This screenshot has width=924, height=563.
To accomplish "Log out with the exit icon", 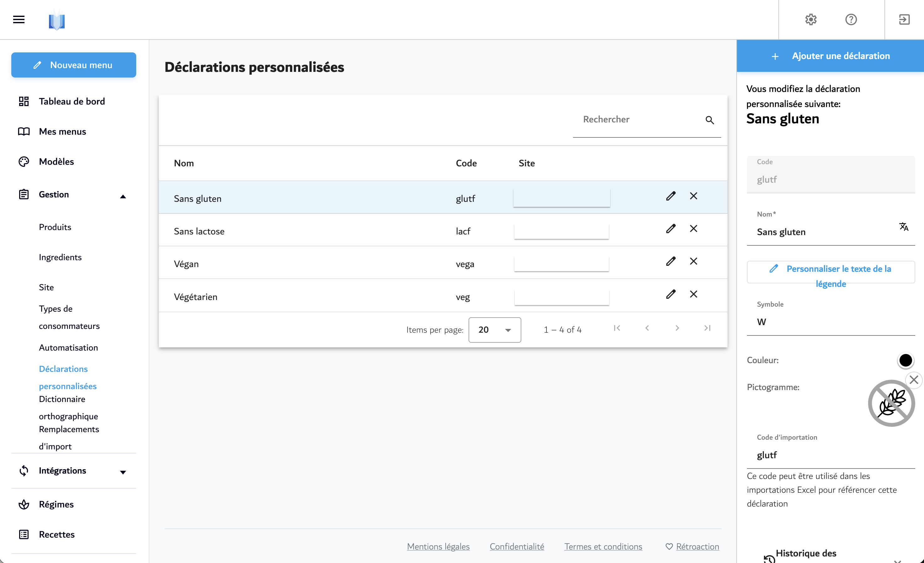I will 904,19.
